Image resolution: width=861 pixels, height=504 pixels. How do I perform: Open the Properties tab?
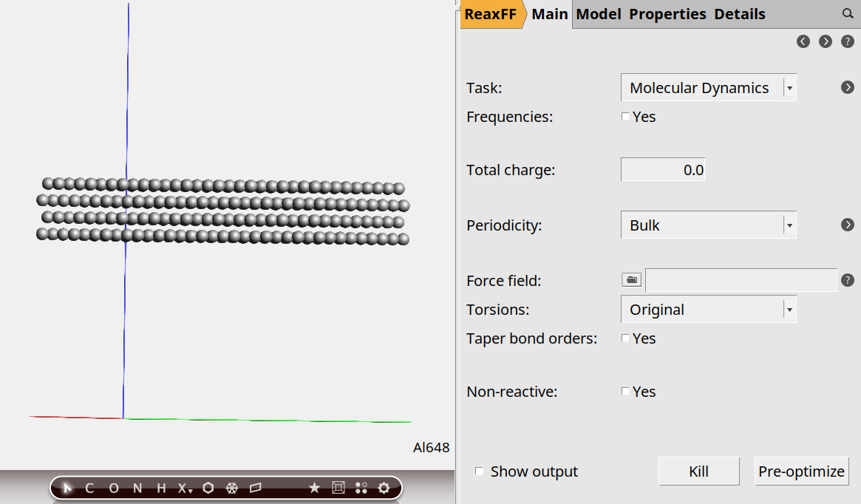[x=667, y=14]
